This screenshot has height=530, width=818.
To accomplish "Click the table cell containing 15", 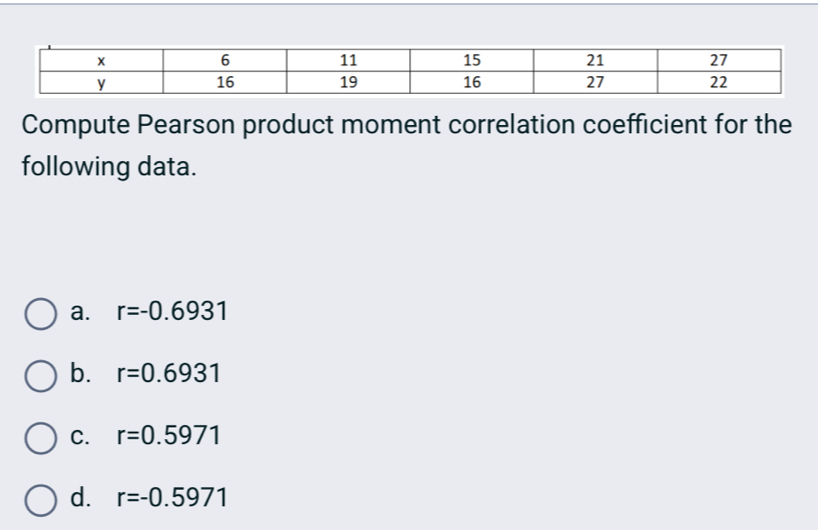I will tap(472, 60).
